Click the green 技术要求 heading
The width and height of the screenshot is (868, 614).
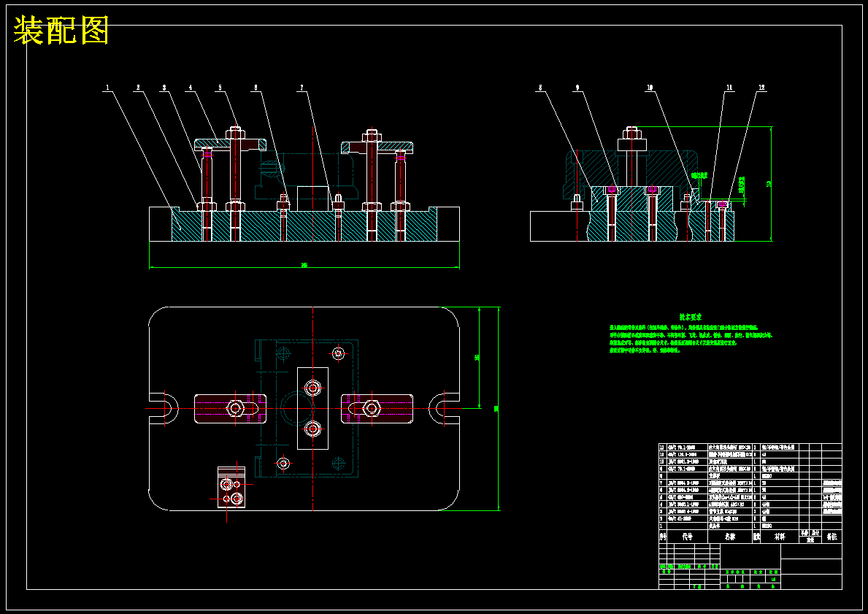coord(691,318)
